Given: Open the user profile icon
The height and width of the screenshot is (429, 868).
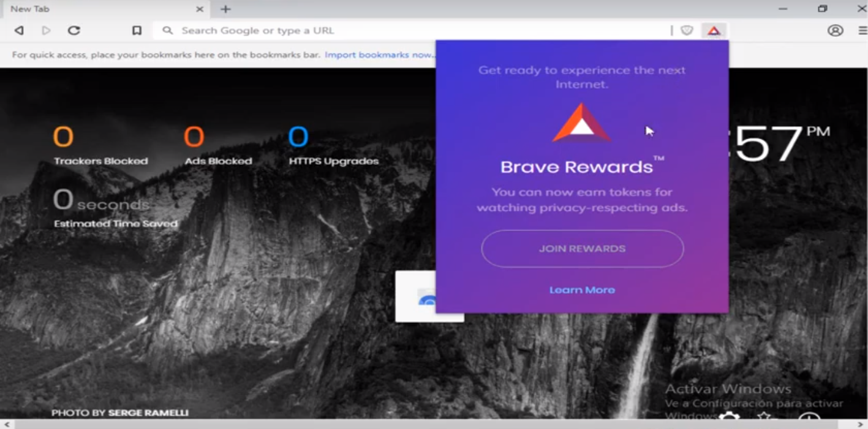Looking at the screenshot, I should point(835,30).
